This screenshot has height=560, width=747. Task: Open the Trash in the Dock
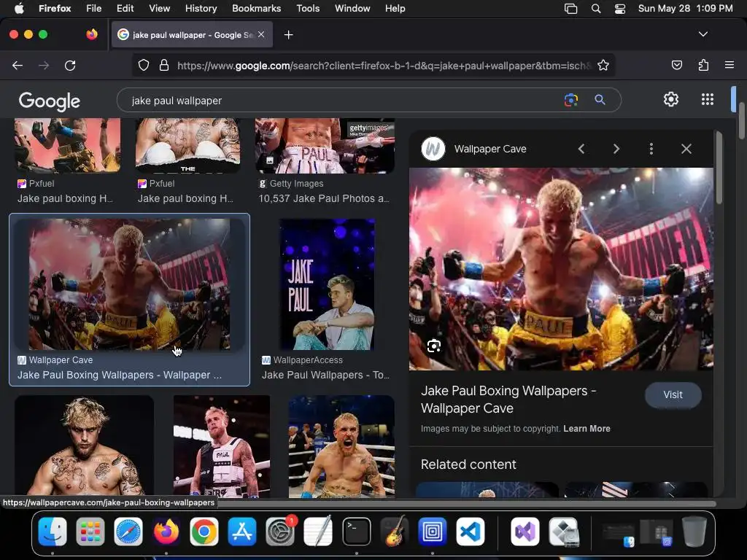[x=694, y=532]
